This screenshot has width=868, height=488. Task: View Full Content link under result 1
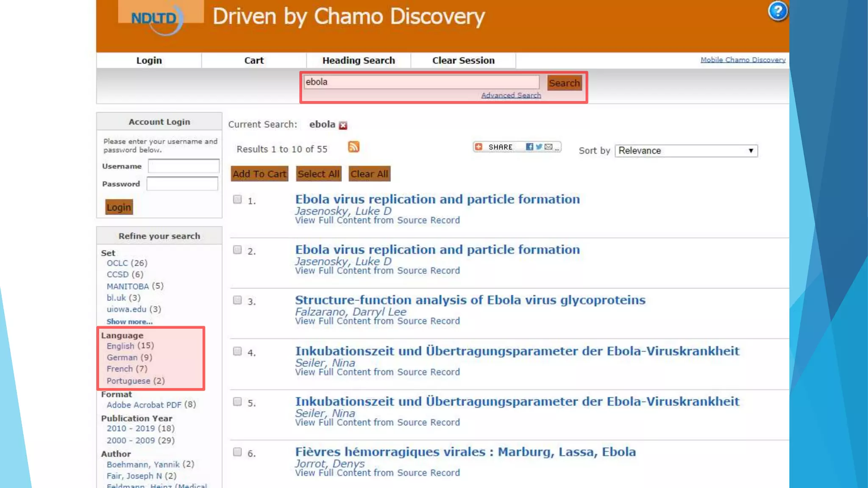377,220
